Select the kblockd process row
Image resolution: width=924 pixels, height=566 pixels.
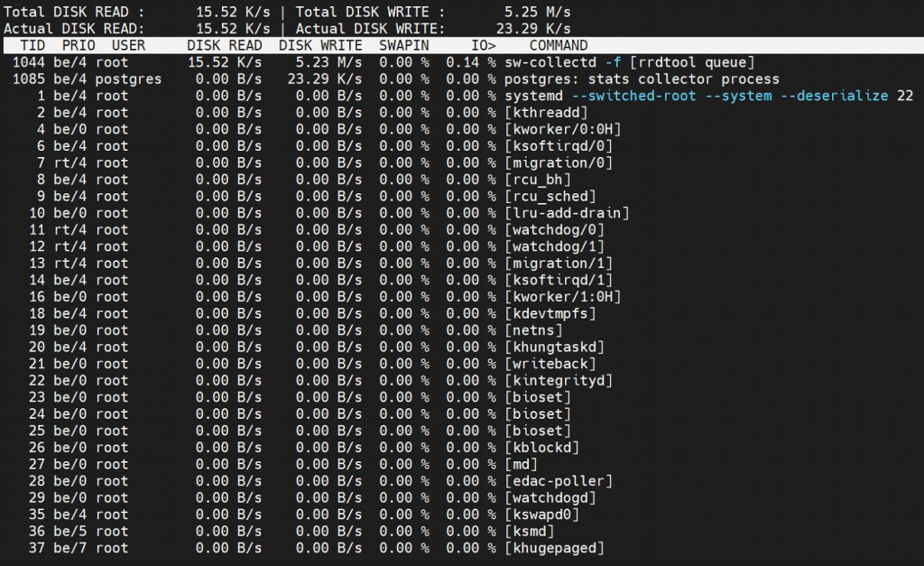point(361,448)
